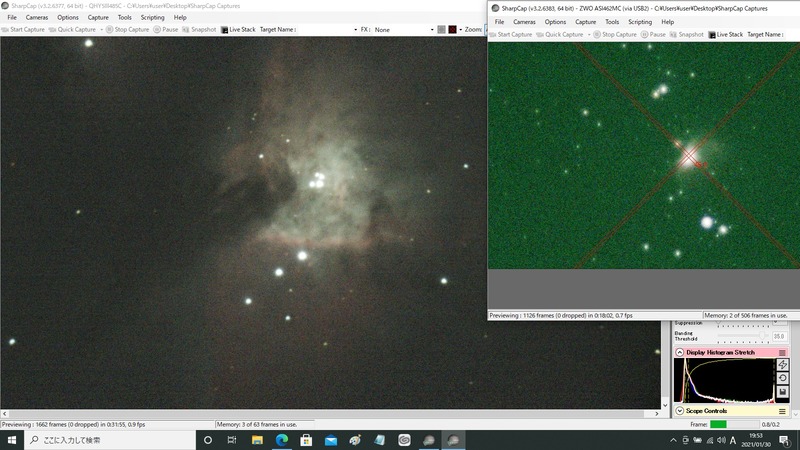This screenshot has width=800, height=450.
Task: Click Previewing 1662 frames status text
Action: pos(73,424)
